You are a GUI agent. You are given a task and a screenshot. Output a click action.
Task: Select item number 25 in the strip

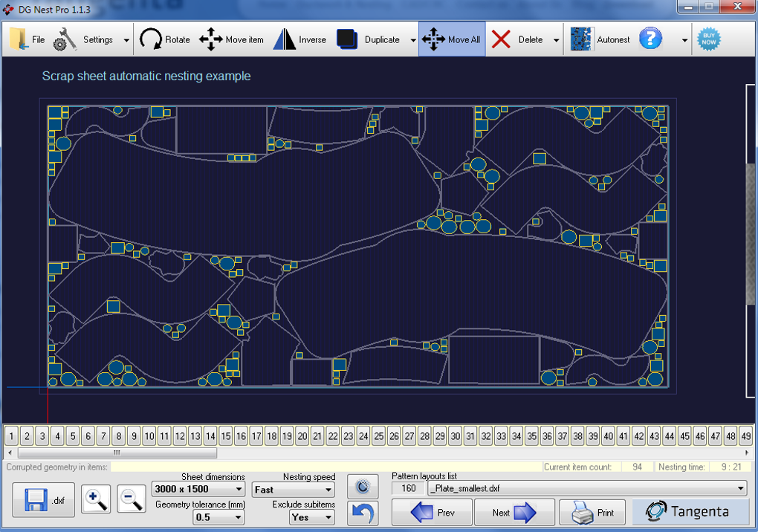pyautogui.click(x=378, y=436)
